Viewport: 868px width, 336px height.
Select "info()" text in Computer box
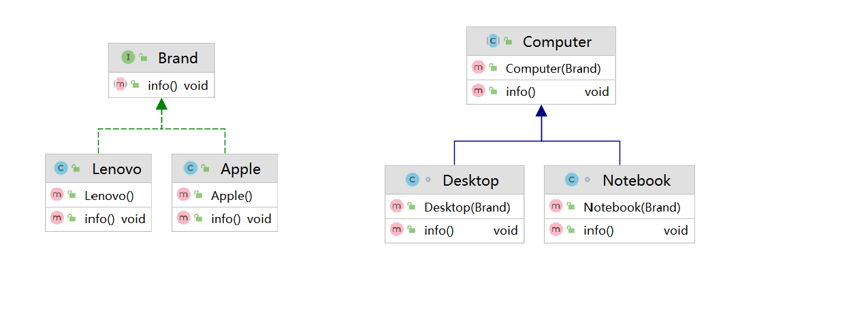click(x=521, y=92)
